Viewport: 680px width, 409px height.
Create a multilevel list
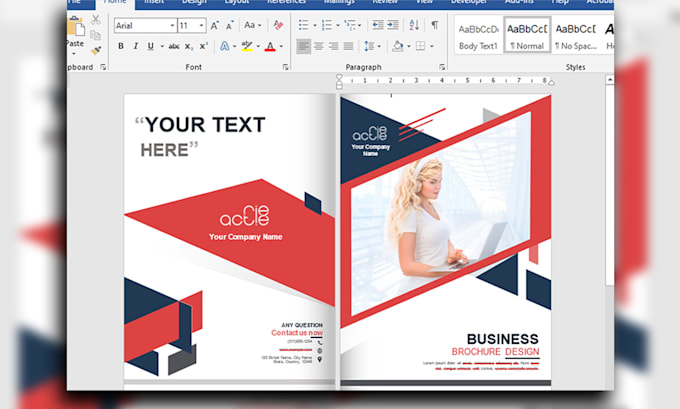coord(350,25)
